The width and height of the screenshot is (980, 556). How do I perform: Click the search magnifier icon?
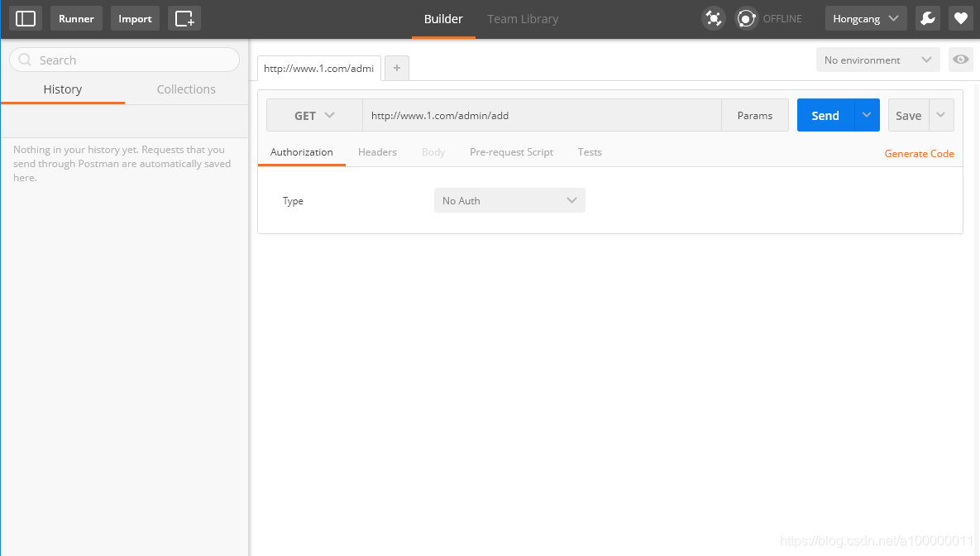[x=25, y=60]
